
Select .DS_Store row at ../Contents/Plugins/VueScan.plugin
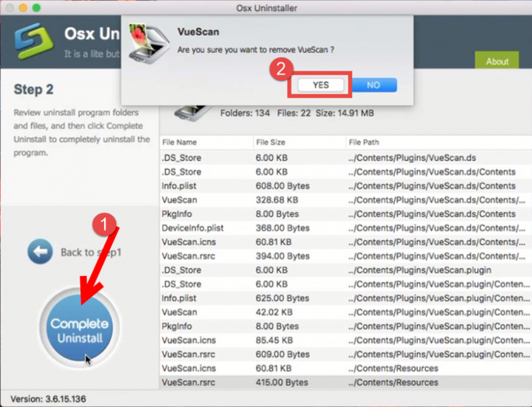tap(346, 270)
